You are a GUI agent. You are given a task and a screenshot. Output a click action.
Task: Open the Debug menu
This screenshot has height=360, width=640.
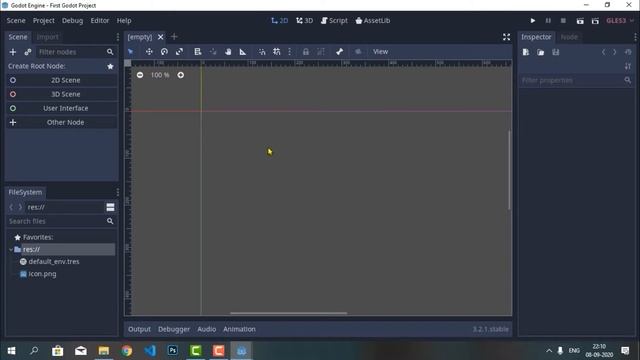coord(72,20)
